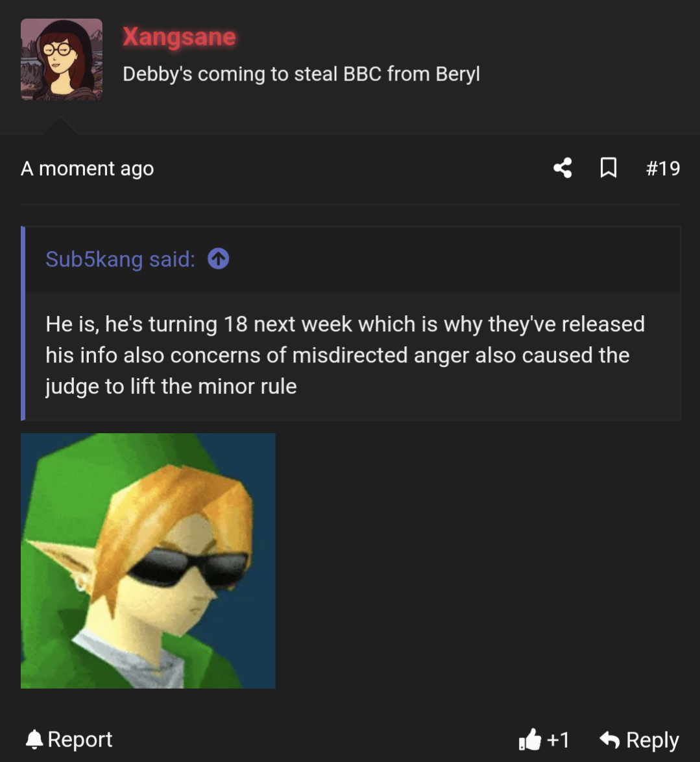700x762 pixels.
Task: Open the Xangsane username profile link
Action: pos(179,37)
